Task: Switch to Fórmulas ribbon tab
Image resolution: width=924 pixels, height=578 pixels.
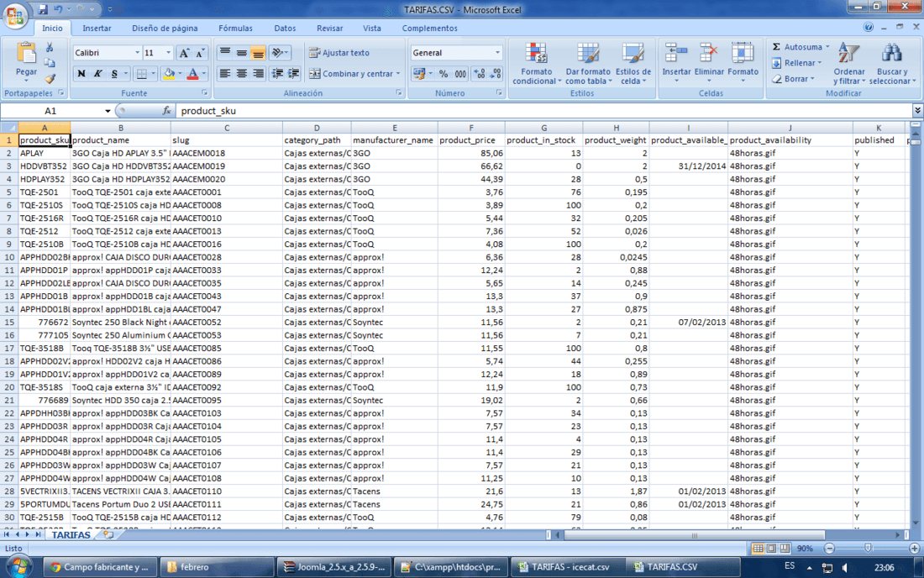Action: click(x=235, y=29)
